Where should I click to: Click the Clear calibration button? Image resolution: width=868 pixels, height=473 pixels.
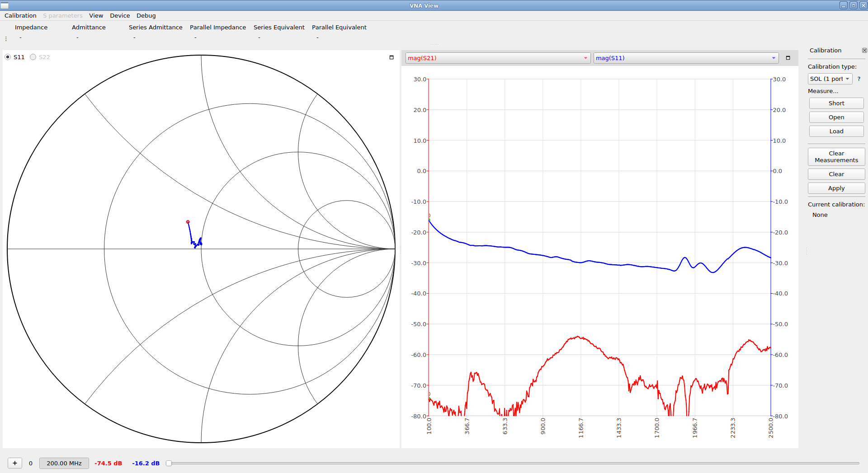click(836, 174)
